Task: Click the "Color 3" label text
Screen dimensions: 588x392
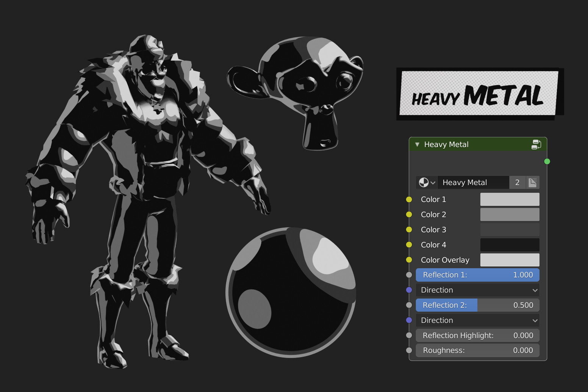Action: (433, 230)
